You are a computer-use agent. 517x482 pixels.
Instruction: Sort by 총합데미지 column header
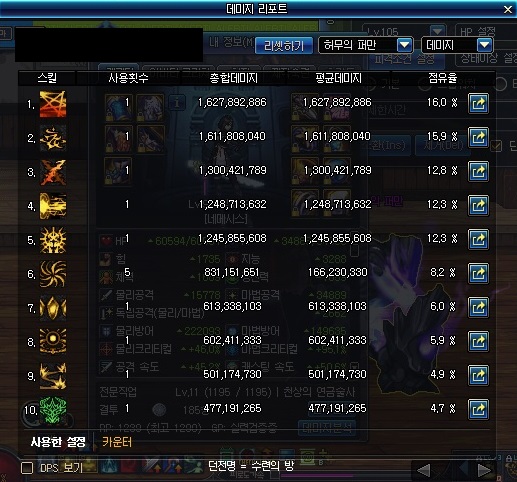pos(233,78)
